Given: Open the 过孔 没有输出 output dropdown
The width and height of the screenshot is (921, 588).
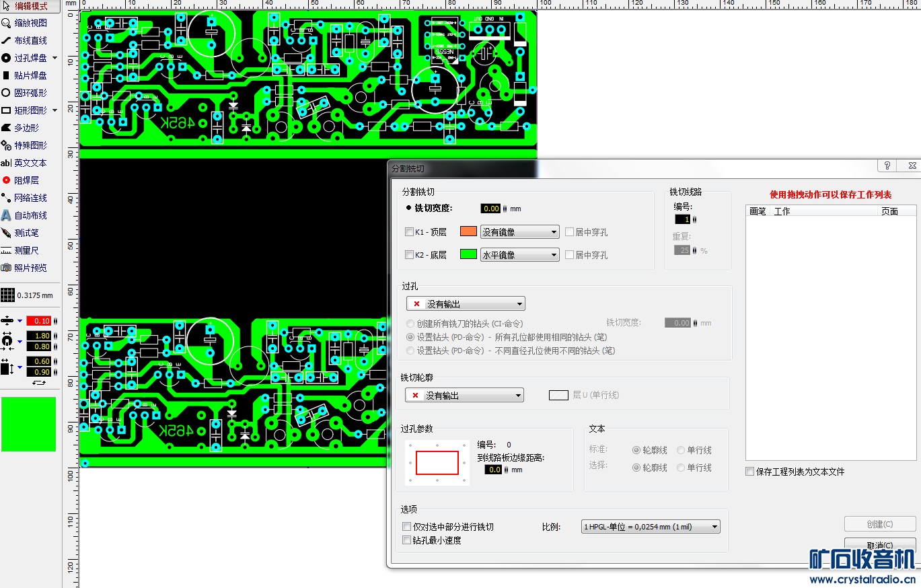Looking at the screenshot, I should pyautogui.click(x=466, y=304).
